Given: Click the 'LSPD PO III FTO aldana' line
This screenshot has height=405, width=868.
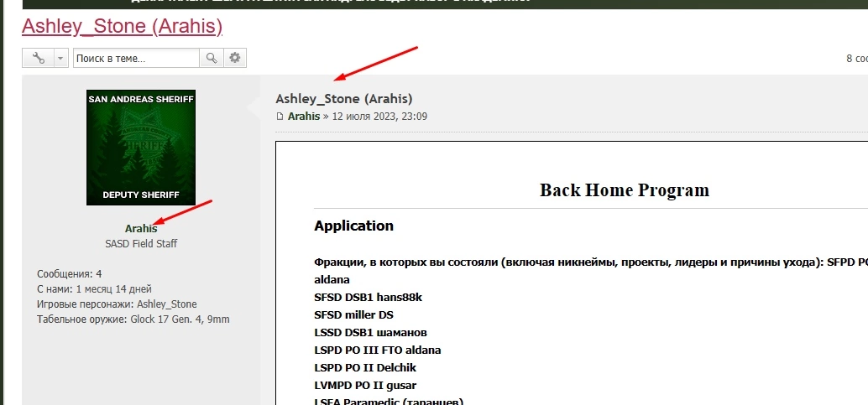Looking at the screenshot, I should tap(377, 350).
